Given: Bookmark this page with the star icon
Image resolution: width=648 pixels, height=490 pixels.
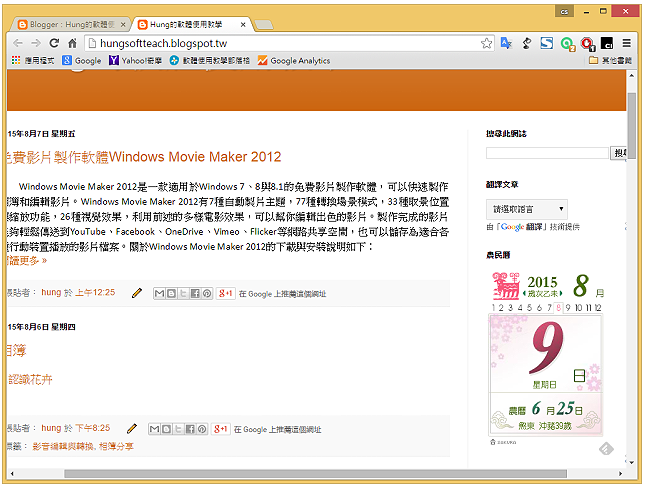Looking at the screenshot, I should (487, 43).
